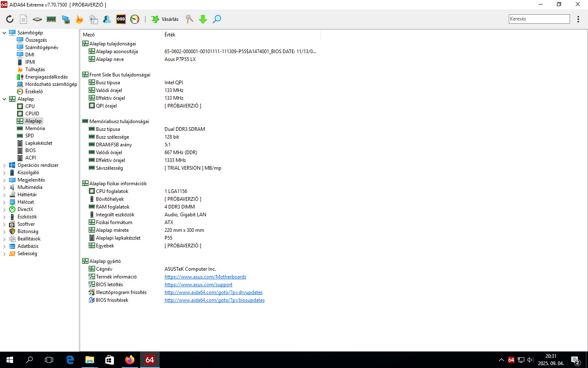The image size is (588, 368).
Task: Open the drvupdates driver update link
Action: click(214, 292)
